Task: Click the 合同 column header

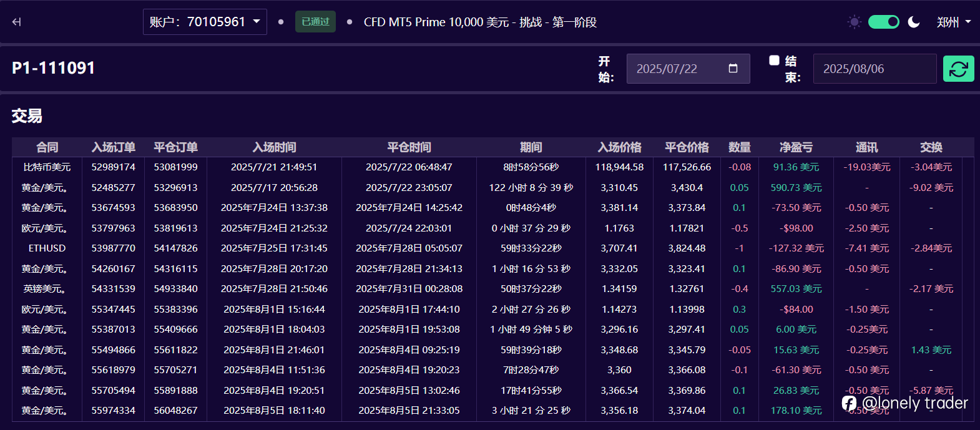Action: 47,147
